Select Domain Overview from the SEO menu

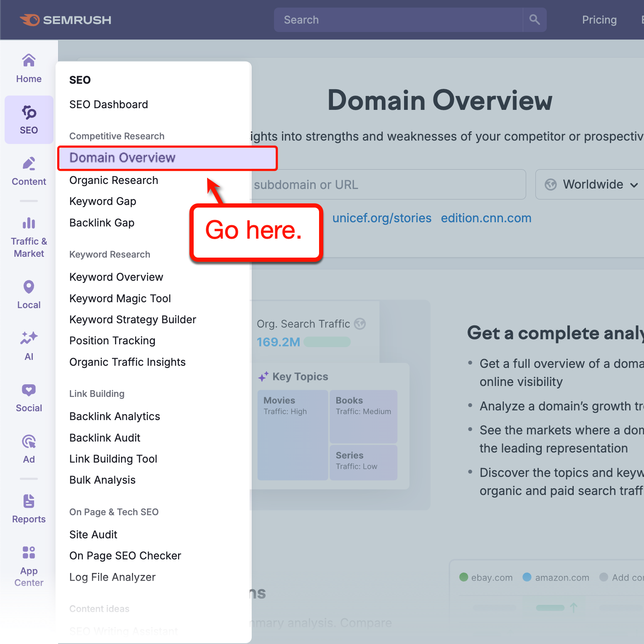[122, 157]
